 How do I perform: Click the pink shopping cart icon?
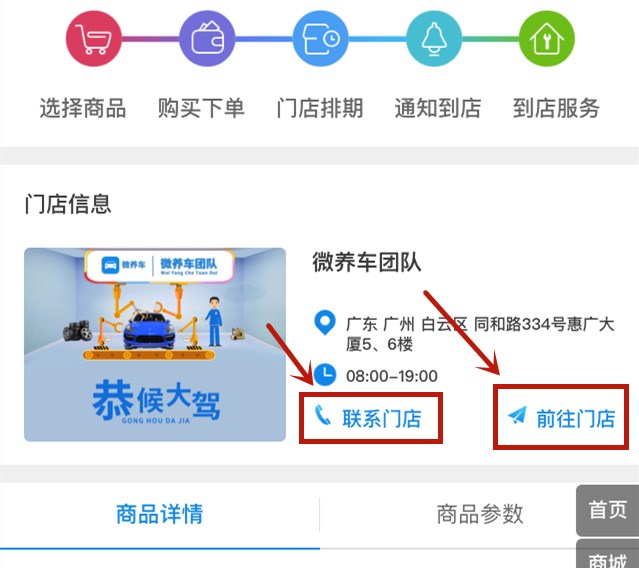(x=94, y=39)
